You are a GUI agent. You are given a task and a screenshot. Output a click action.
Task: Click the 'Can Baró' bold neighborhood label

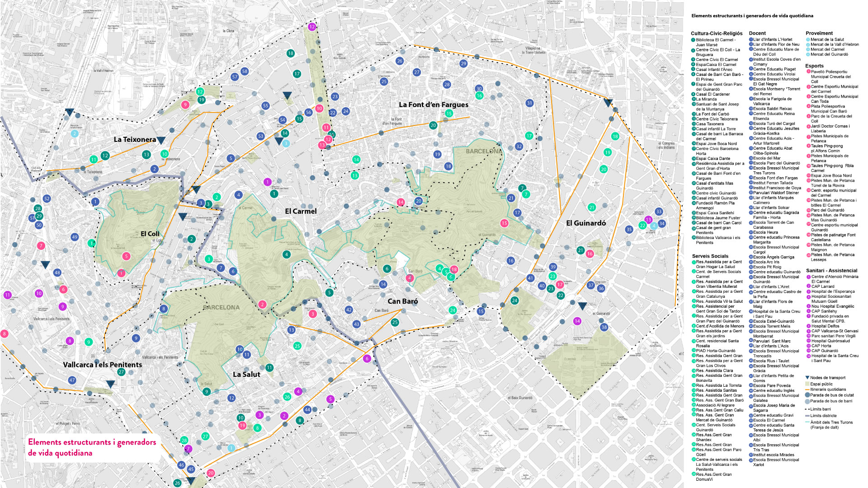403,301
